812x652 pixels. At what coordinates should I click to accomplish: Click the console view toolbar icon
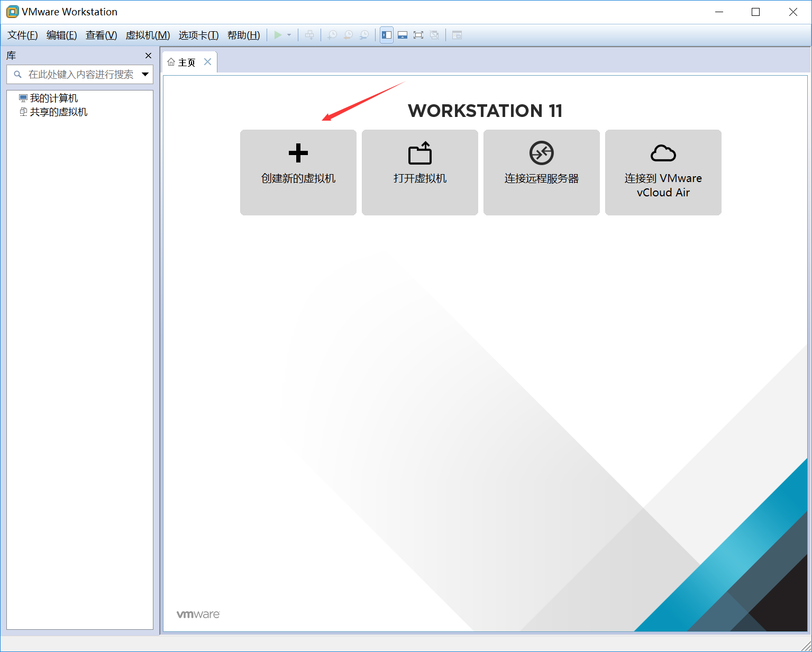[x=457, y=35]
